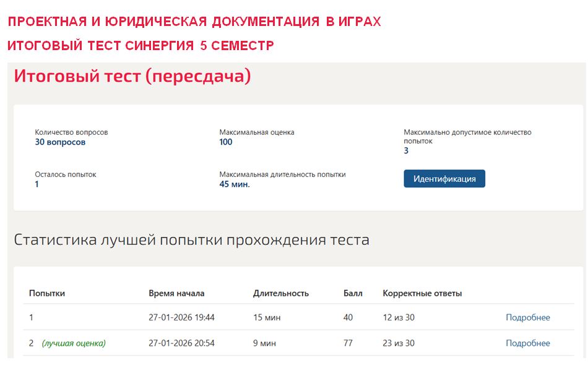Screen dimensions: 588x365
Task: Click the лучшая оценка label in row 2
Action: [74, 343]
